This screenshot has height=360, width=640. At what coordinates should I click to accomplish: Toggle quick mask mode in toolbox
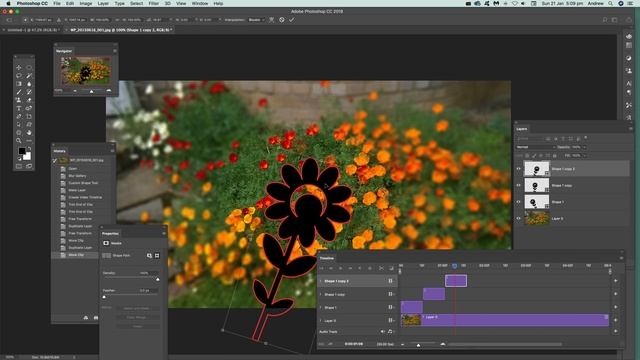[19, 166]
